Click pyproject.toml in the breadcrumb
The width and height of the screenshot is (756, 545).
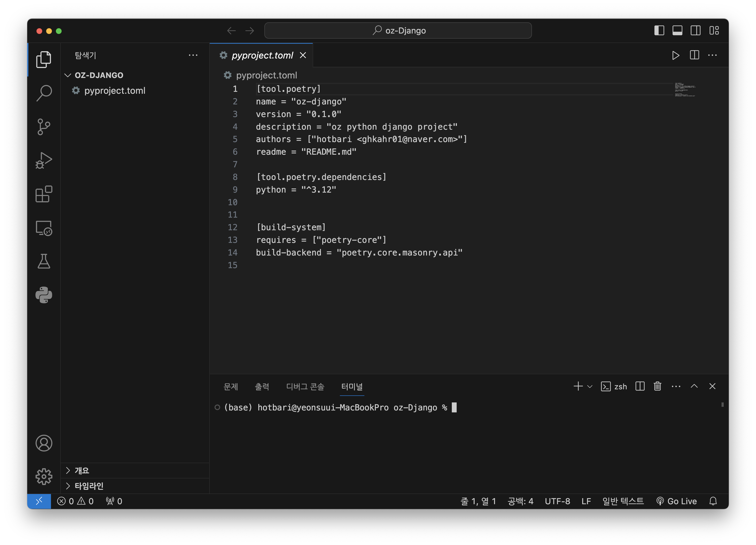pyautogui.click(x=266, y=75)
